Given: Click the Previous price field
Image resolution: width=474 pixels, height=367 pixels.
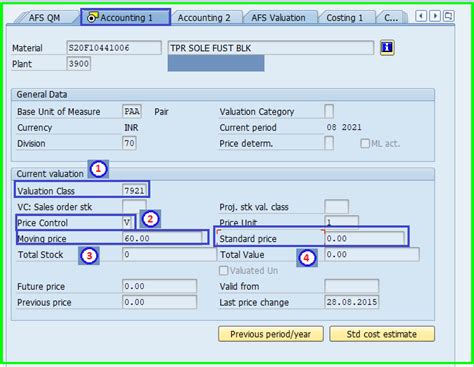Looking at the screenshot, I should coord(159,302).
